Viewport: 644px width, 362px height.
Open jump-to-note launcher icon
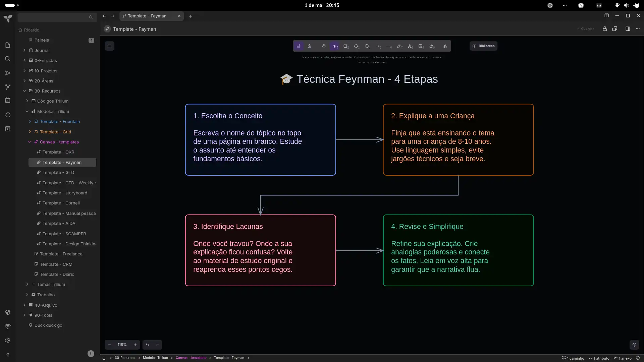click(8, 73)
